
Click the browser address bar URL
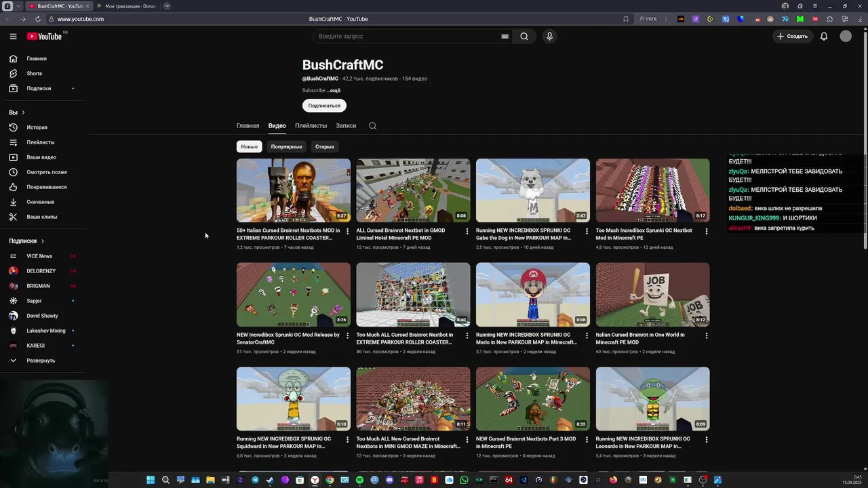(80, 19)
